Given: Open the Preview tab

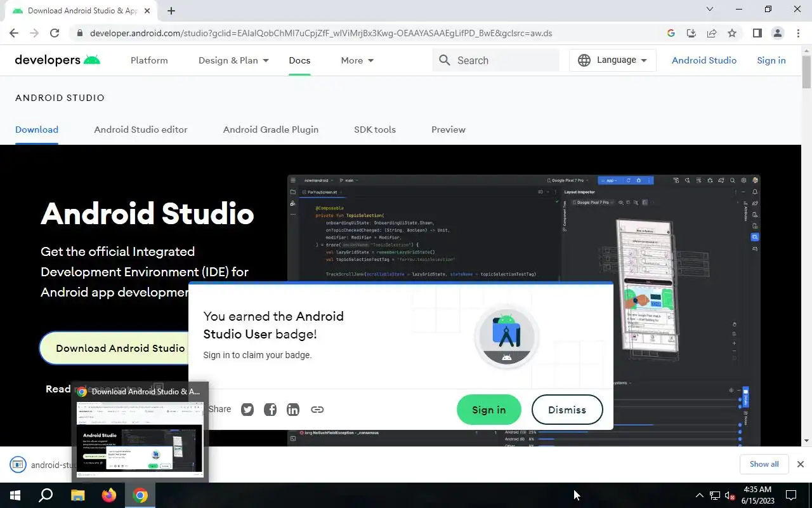Looking at the screenshot, I should click(x=449, y=130).
